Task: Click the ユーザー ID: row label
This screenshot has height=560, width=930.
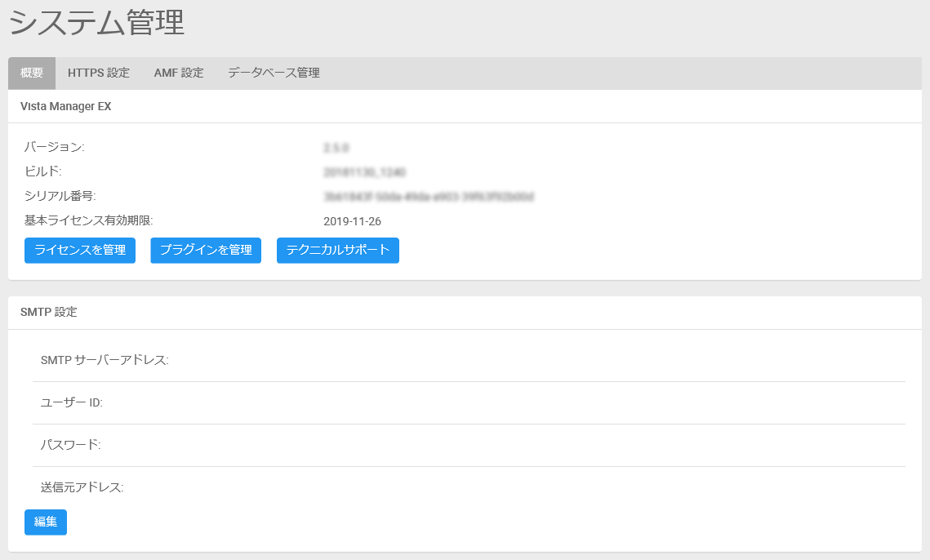Action: tap(71, 402)
